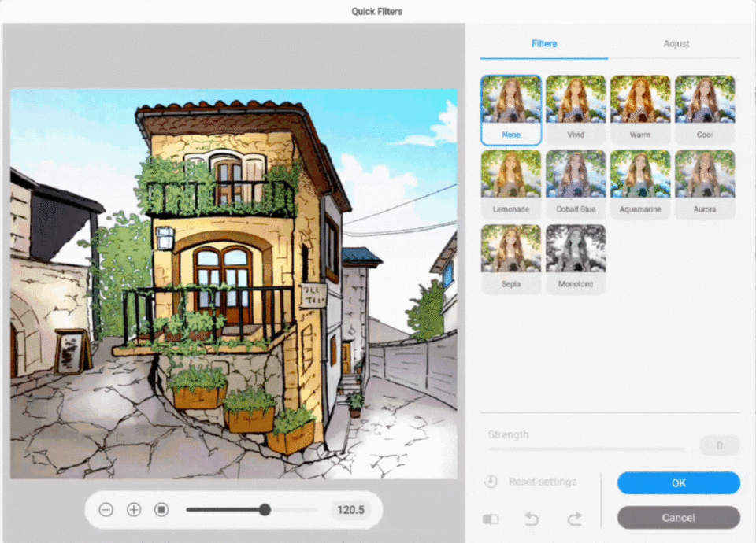This screenshot has width=756, height=543.
Task: Click the zoom in plus icon
Action: point(134,509)
